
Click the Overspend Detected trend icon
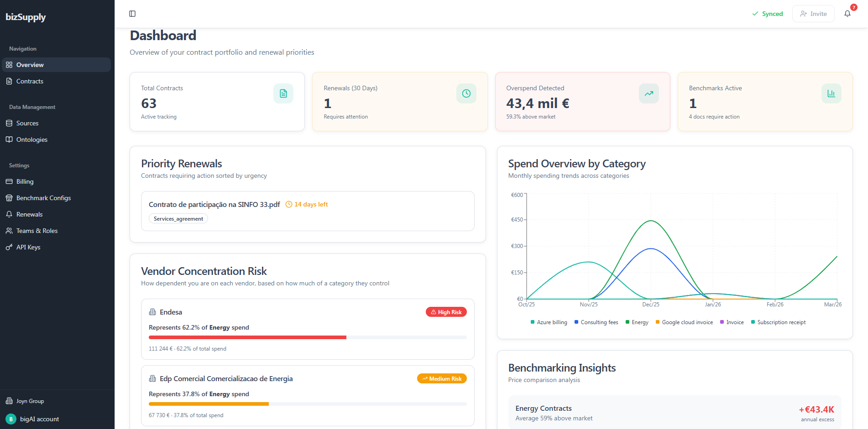(648, 93)
